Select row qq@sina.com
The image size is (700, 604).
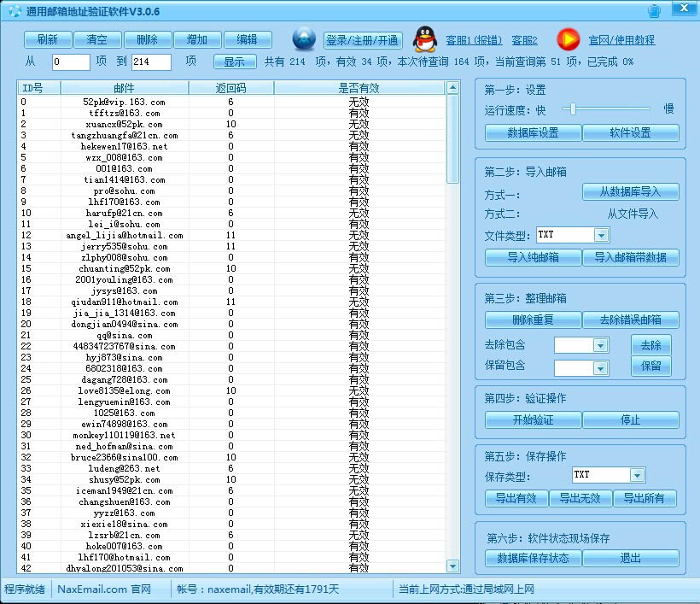(x=231, y=335)
